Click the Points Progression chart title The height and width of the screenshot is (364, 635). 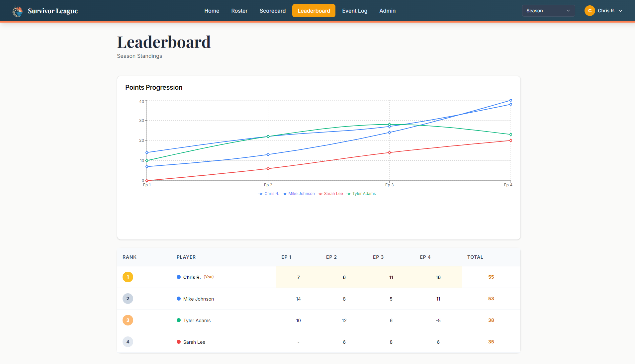pyautogui.click(x=154, y=87)
